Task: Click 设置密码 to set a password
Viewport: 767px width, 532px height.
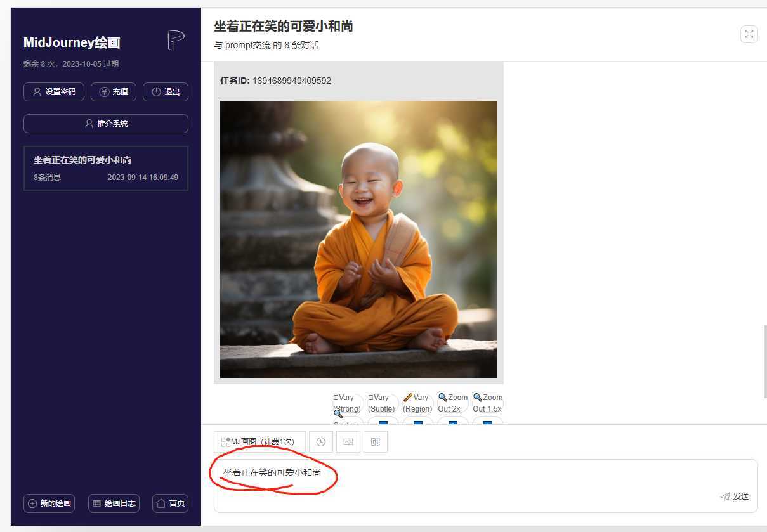Action: click(x=53, y=91)
